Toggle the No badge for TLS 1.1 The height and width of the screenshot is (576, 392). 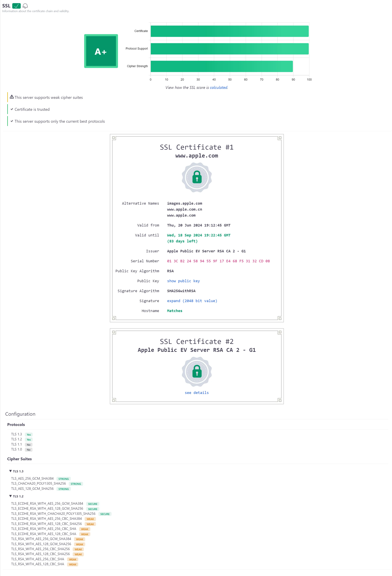pyautogui.click(x=28, y=444)
